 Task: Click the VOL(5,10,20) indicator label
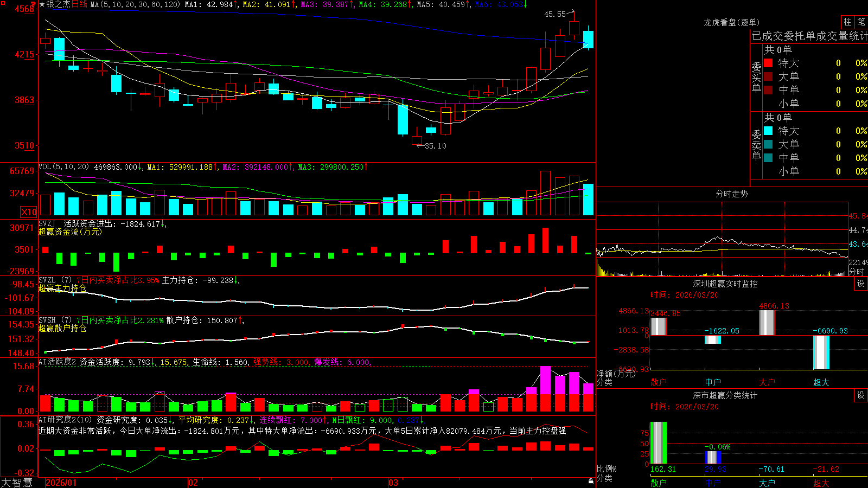click(x=63, y=167)
